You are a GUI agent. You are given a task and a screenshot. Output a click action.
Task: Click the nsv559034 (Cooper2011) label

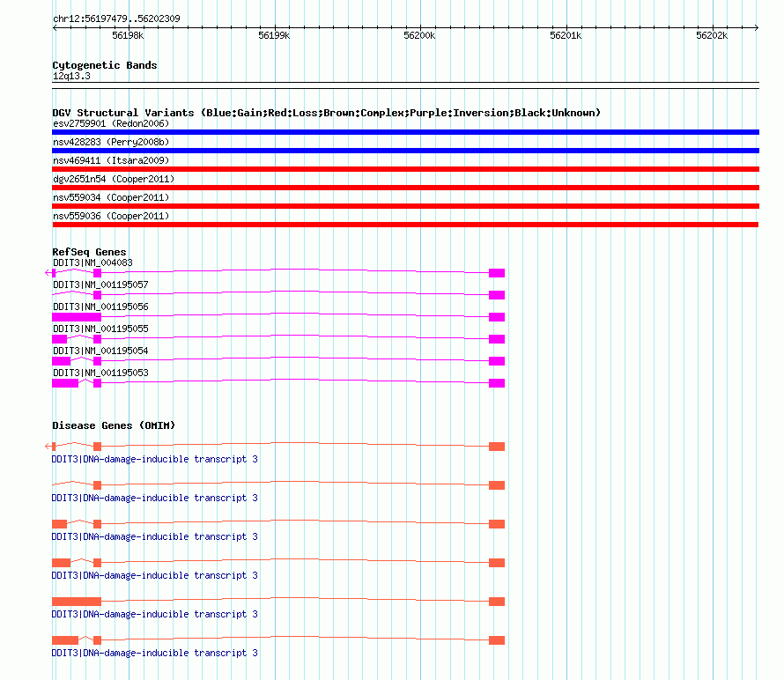coord(111,197)
